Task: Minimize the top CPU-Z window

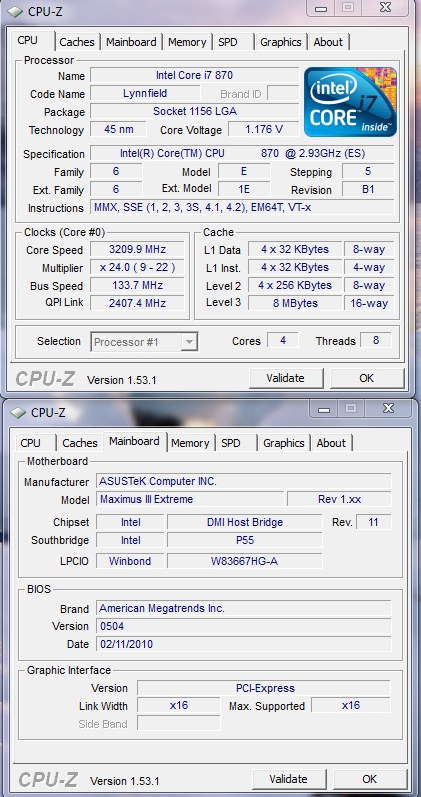Action: pos(320,8)
